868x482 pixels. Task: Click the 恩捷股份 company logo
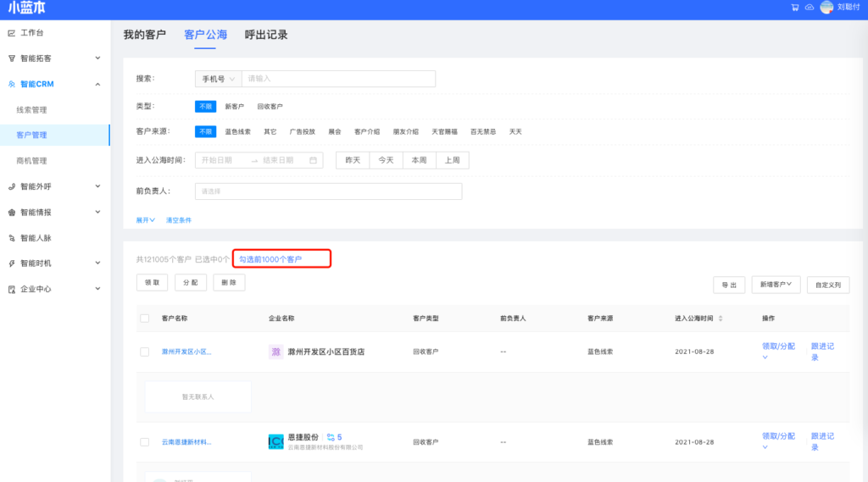(275, 441)
